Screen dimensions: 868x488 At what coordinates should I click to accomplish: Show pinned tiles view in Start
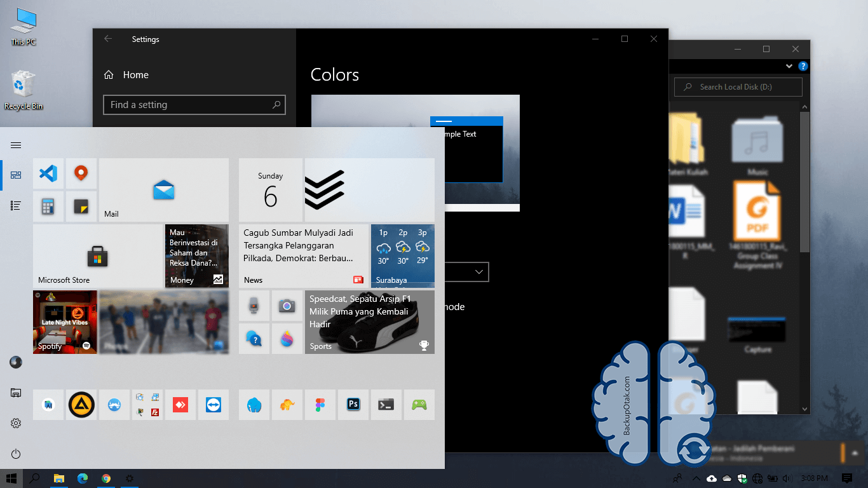click(x=16, y=175)
